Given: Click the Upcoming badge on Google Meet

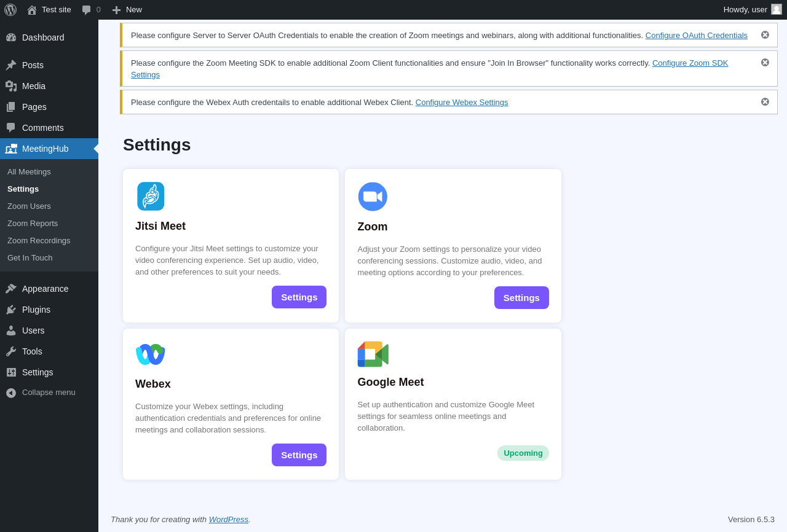Looking at the screenshot, I should pyautogui.click(x=523, y=453).
